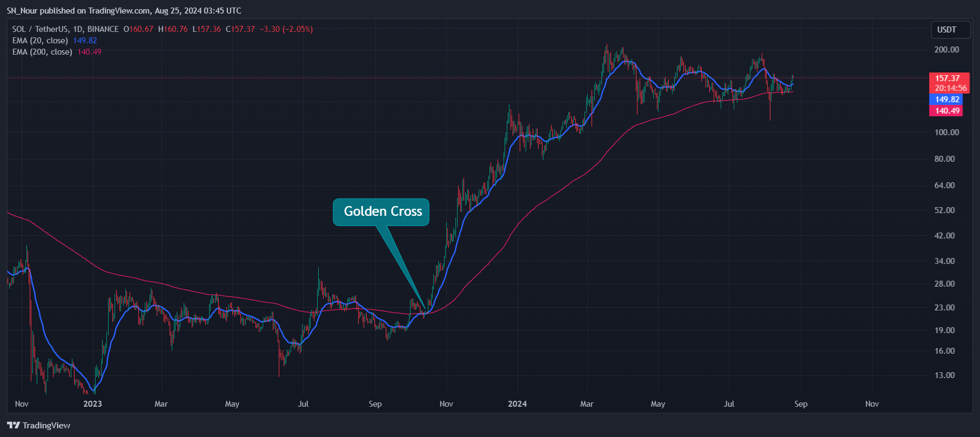
Task: Click the publisher line SN_Nour published on TradingView.com
Action: [124, 11]
